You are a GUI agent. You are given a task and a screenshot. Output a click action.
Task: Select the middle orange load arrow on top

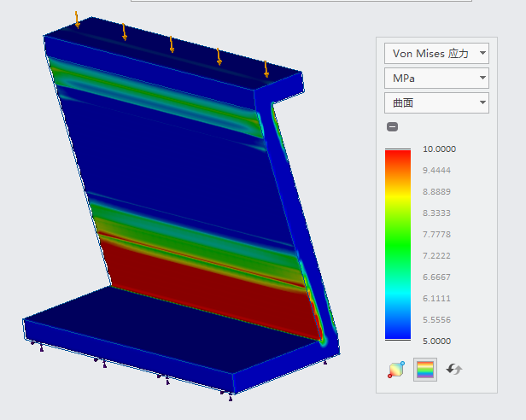[x=172, y=44]
